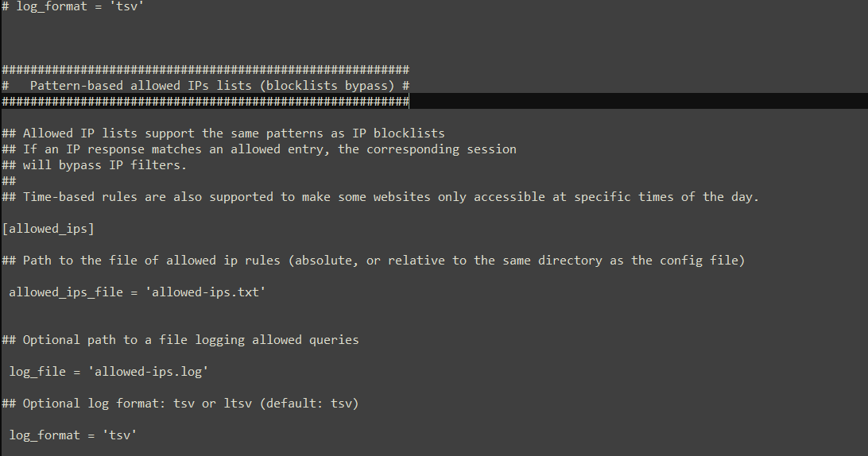Viewport: 868px width, 456px height.
Task: Click the 'will bypass IP filters.' comment line
Action: coord(94,165)
